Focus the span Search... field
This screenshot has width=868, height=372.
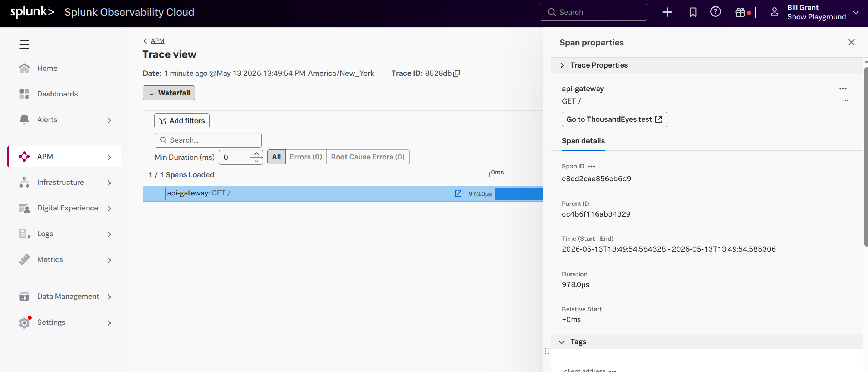point(208,140)
